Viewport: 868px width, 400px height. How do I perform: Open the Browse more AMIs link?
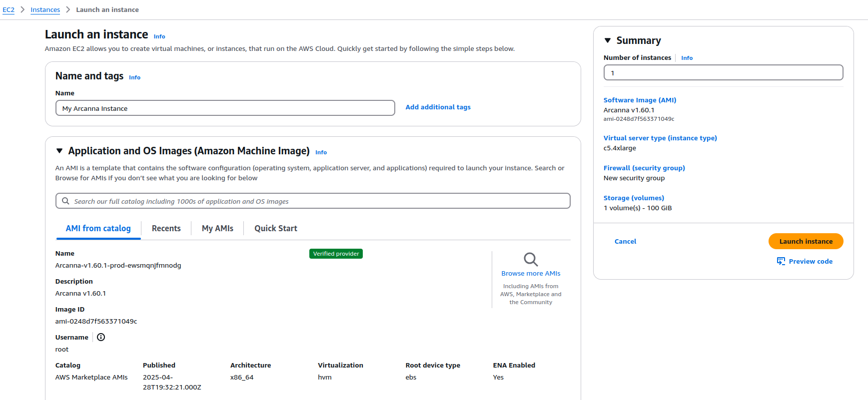[x=531, y=273]
